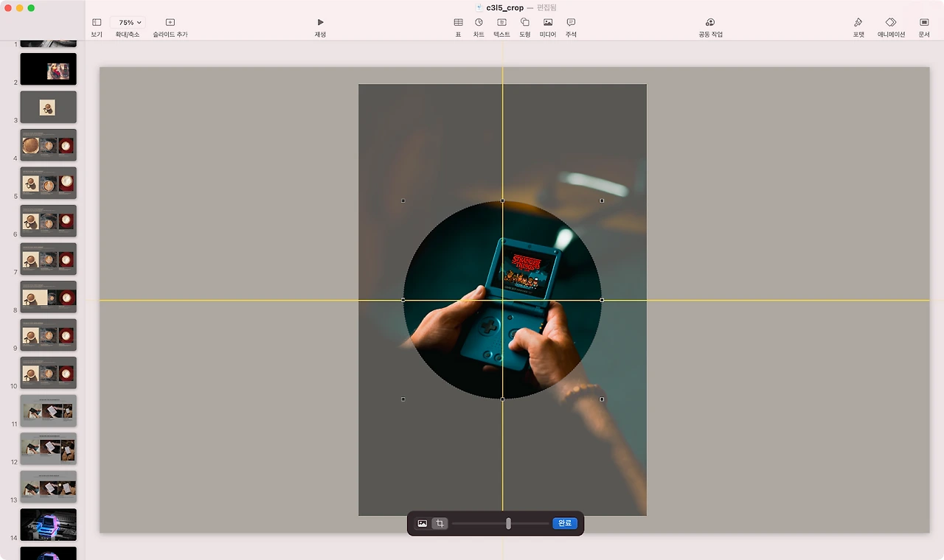Select slide 4 thumbnail in navigator

coord(48,145)
